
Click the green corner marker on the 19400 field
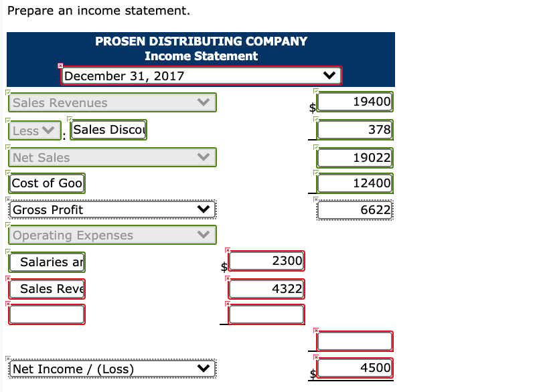click(x=317, y=92)
